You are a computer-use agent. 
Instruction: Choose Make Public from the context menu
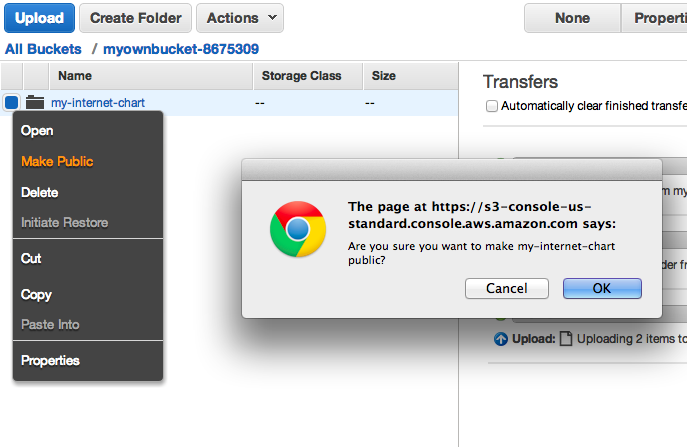[x=57, y=161]
